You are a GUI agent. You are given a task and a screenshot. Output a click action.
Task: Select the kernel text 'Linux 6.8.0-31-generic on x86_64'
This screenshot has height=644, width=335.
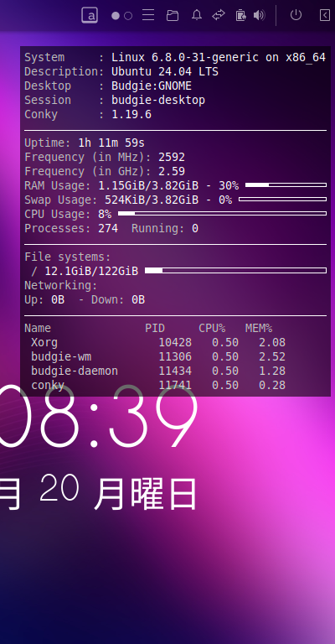coord(219,58)
